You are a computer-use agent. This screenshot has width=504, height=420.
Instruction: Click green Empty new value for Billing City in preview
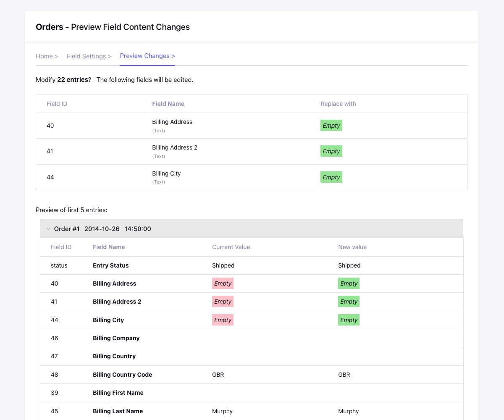point(349,320)
